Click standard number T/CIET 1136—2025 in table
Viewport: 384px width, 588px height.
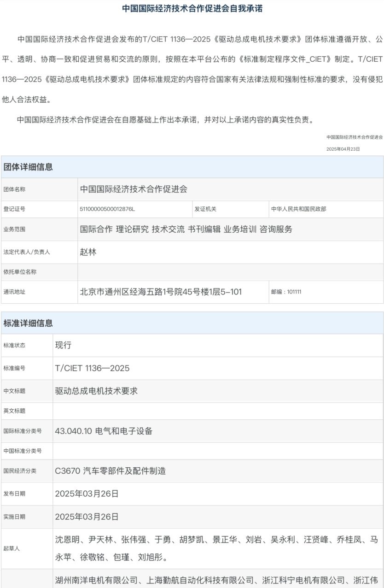click(x=92, y=368)
